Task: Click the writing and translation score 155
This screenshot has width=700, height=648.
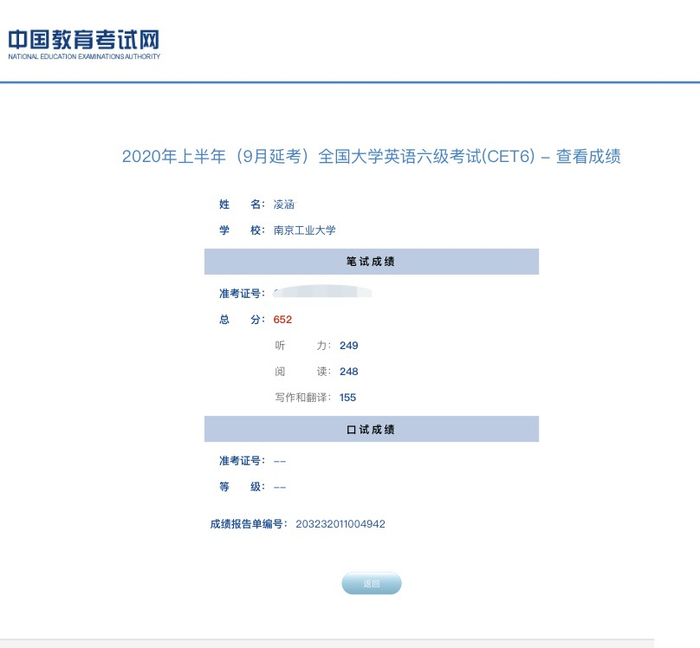Action: point(348,397)
